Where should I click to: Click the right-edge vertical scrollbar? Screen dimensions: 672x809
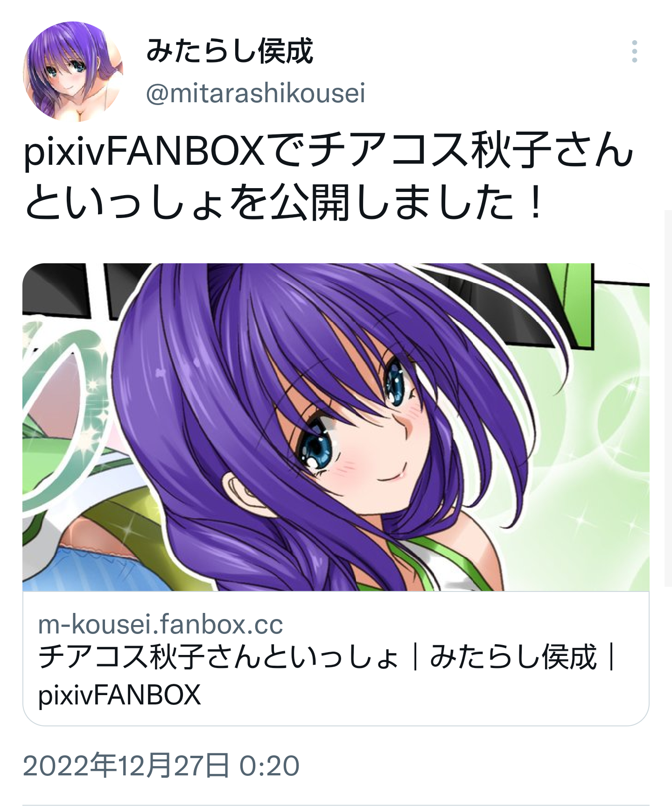[668, 398]
